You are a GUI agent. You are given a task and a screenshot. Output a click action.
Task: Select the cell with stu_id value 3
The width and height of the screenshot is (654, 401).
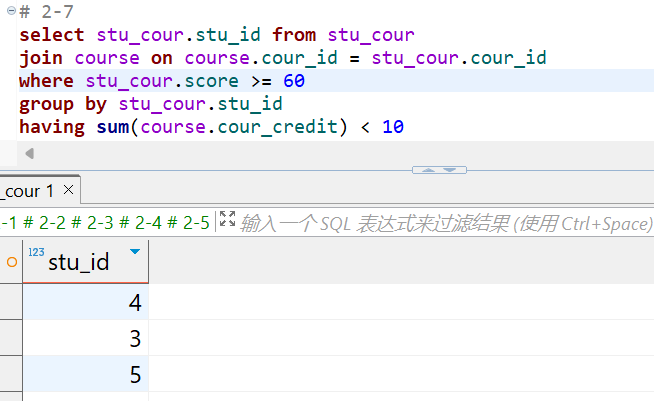[85, 338]
